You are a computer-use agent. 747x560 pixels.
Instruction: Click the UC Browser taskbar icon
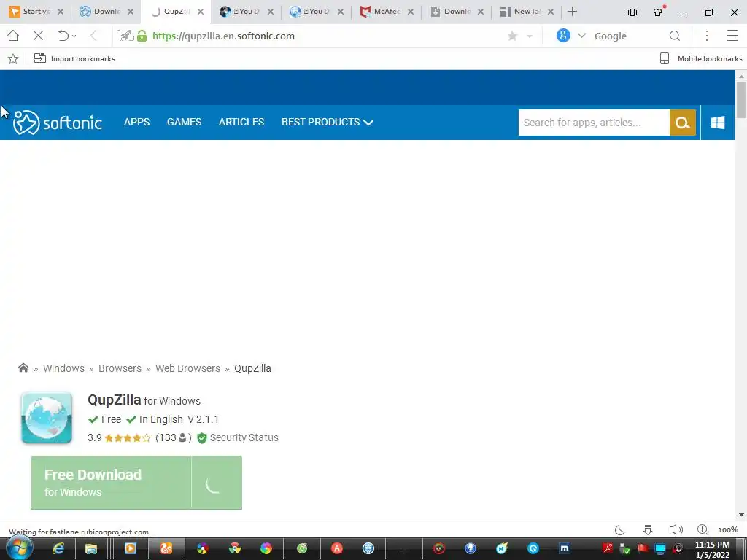[166, 548]
